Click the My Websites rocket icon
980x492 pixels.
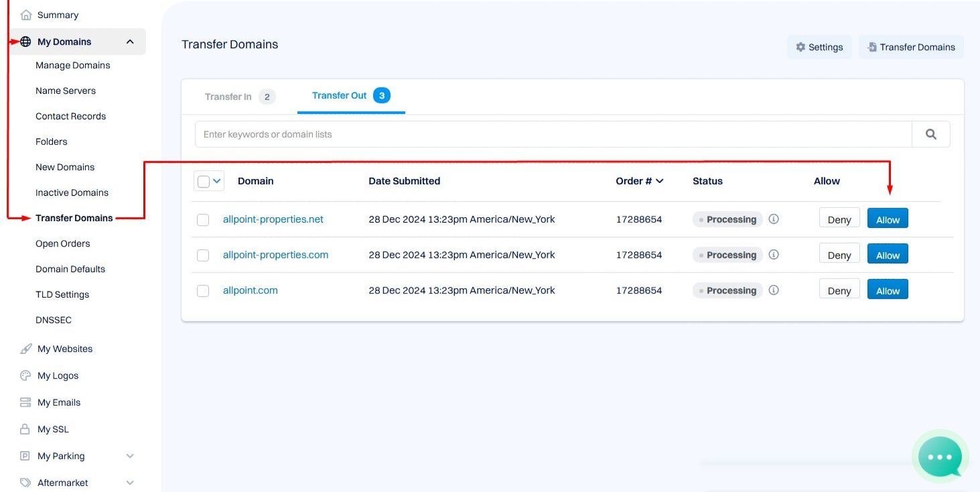pyautogui.click(x=25, y=349)
